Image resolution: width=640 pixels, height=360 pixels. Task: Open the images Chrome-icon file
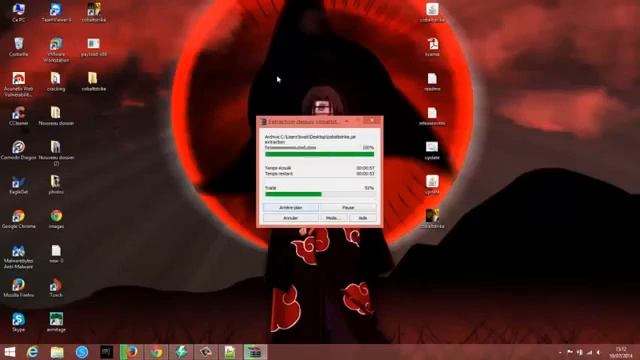pos(56,219)
